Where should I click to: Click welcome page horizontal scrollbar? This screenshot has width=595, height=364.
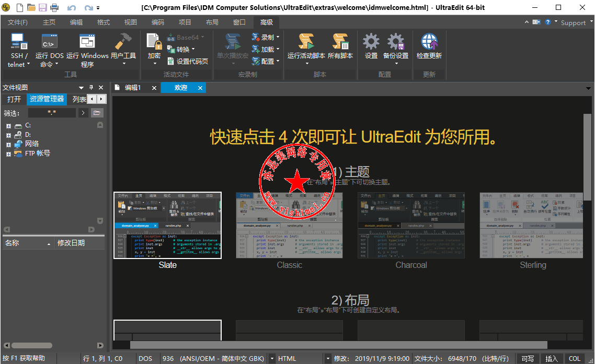click(x=338, y=345)
